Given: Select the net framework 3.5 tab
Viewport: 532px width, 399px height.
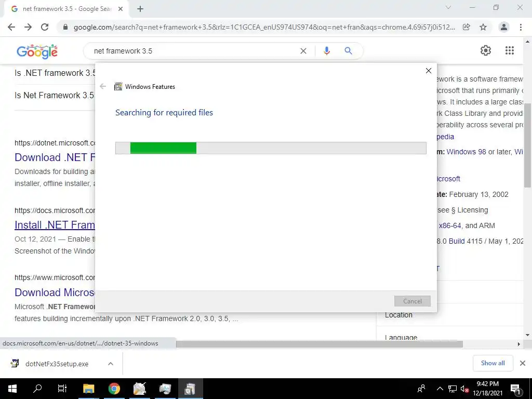Looking at the screenshot, I should [66, 9].
